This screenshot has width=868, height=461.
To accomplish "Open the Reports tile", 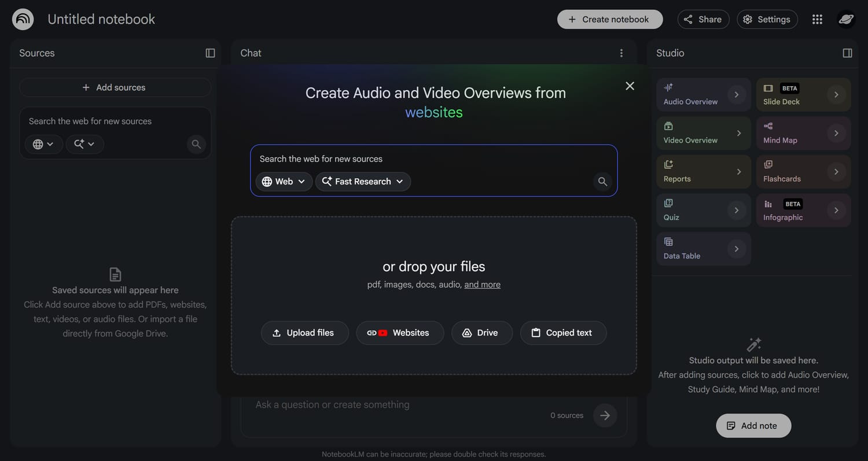I will coord(704,172).
